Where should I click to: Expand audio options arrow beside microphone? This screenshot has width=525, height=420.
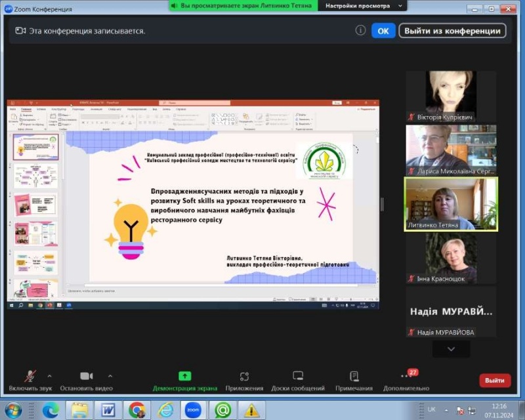[x=49, y=375]
